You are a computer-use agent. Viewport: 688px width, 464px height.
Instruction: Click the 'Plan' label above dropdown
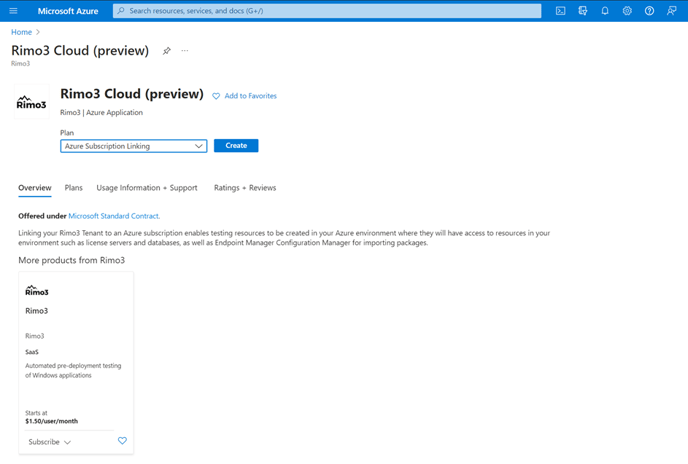pos(67,133)
